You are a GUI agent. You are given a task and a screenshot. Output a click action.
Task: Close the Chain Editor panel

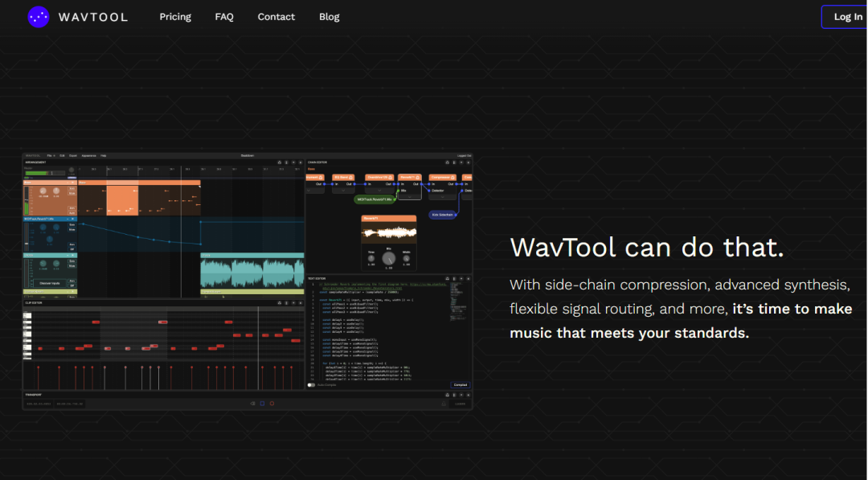469,162
